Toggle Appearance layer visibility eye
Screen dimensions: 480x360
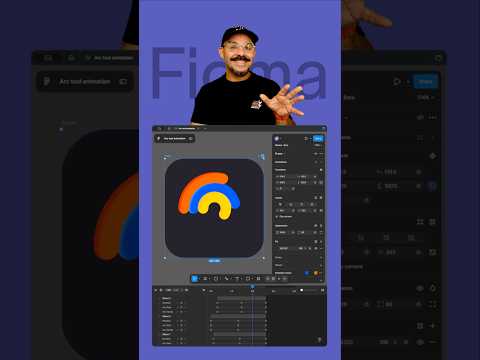tap(316, 226)
